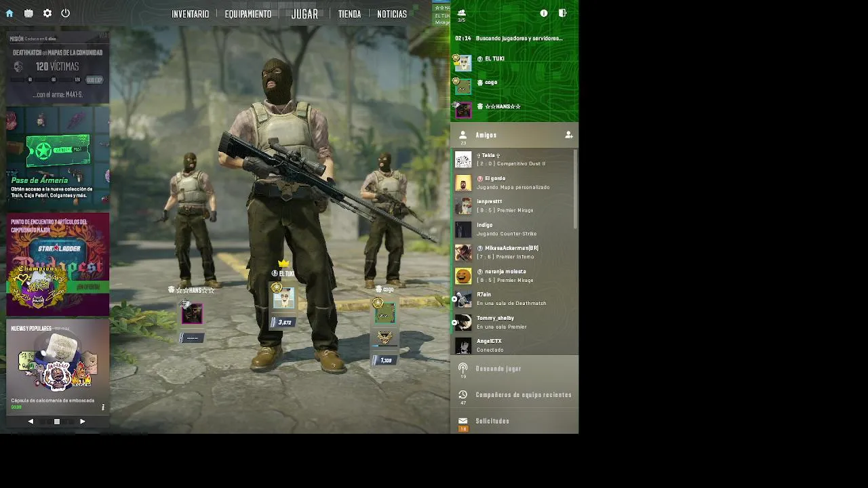Screen dimensions: 868x488
Task: Click the add friend icon
Action: (569, 135)
